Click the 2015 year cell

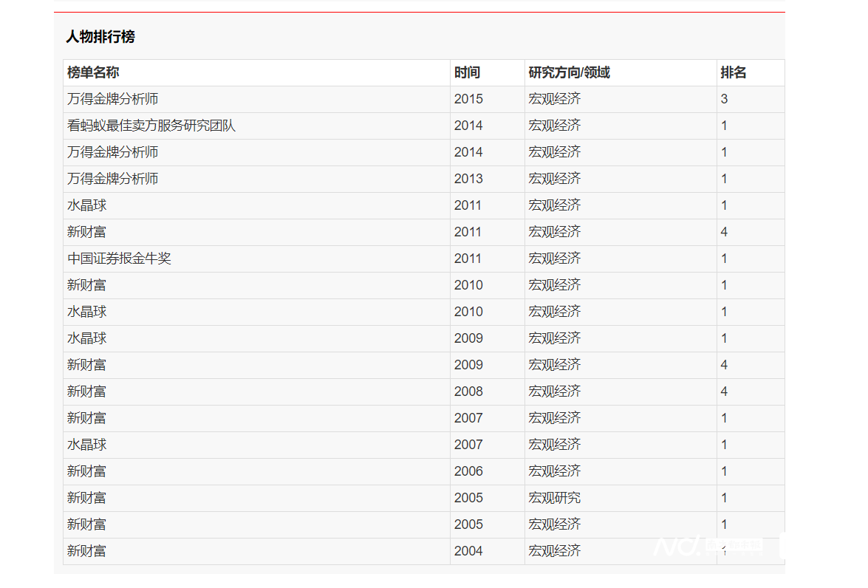468,99
